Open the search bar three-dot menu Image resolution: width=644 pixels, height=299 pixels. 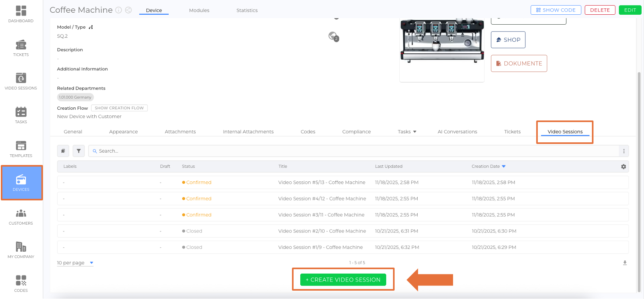pos(623,151)
